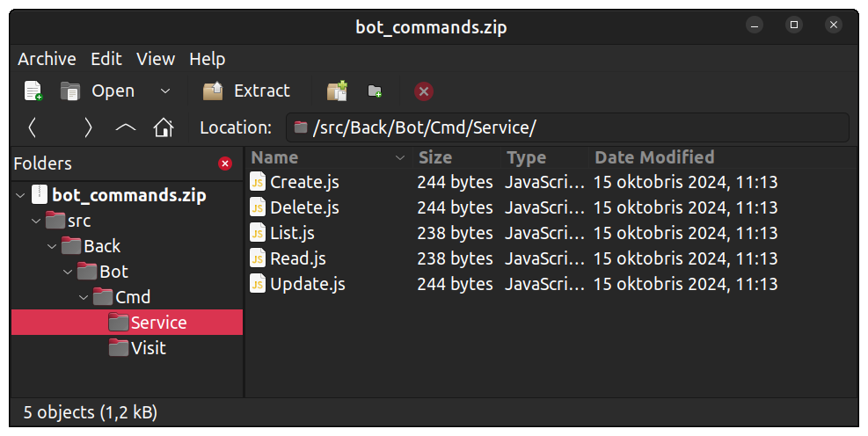Collapse the src folder expander

36,221
